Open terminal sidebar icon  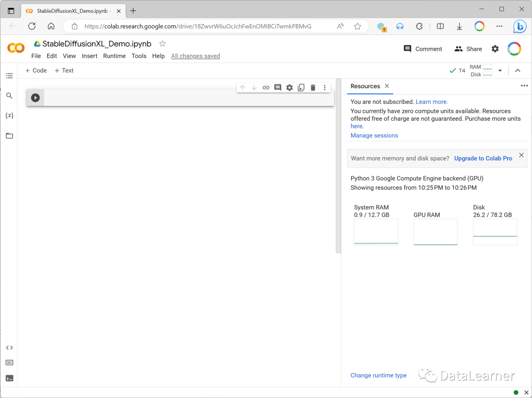pos(9,378)
